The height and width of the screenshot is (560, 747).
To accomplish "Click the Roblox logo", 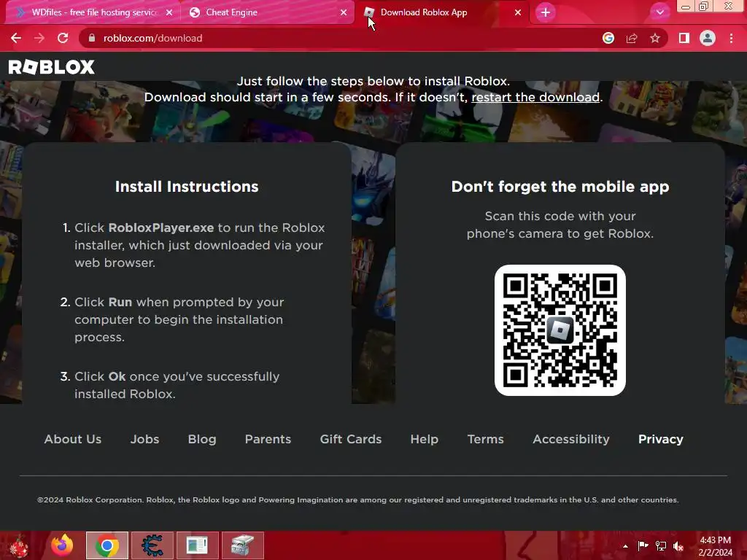I will click(x=52, y=67).
